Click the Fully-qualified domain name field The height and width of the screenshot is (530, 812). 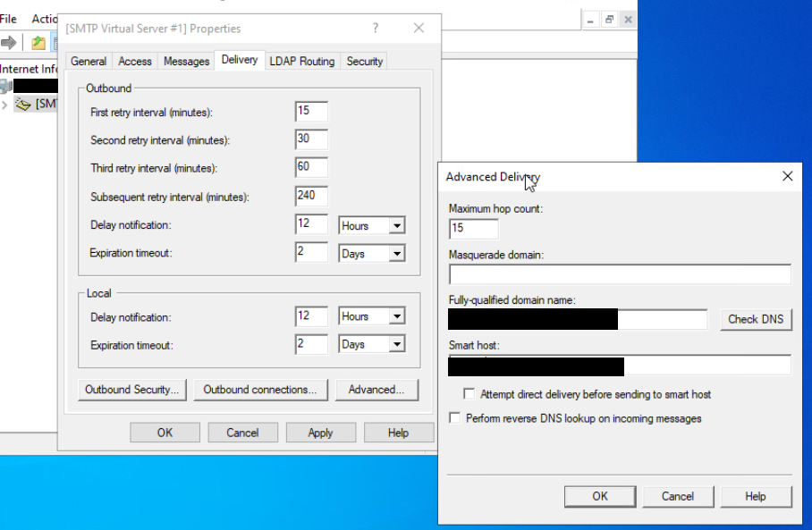pos(578,319)
